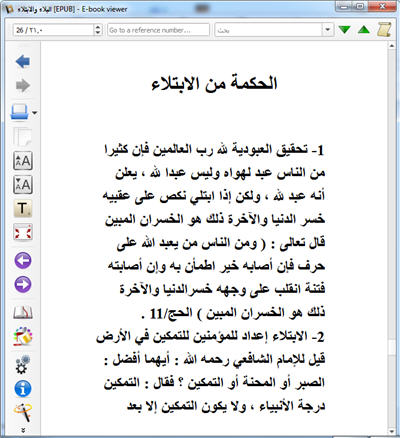Decrease font size with the smaller A icon
This screenshot has width=400, height=438.
(23, 185)
